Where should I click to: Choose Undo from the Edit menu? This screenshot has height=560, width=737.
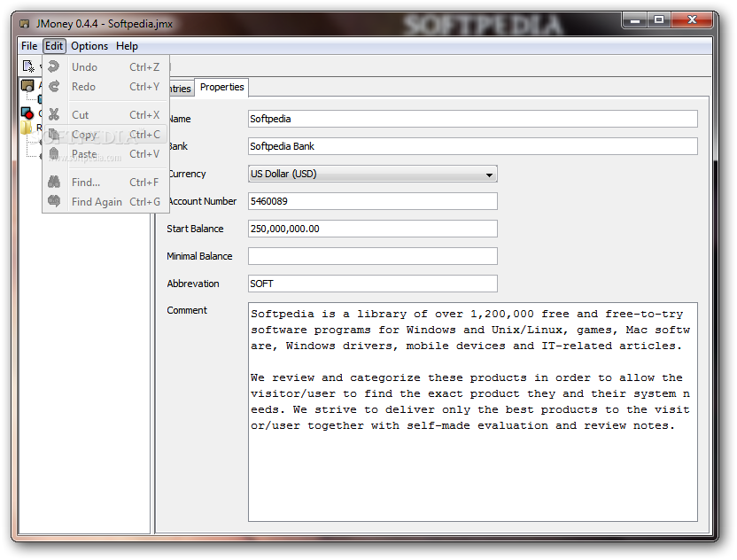(105, 67)
